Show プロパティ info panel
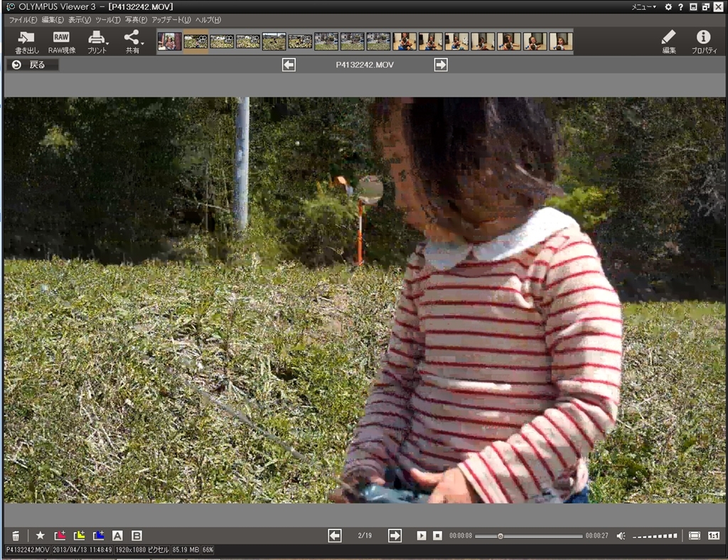 click(x=703, y=41)
